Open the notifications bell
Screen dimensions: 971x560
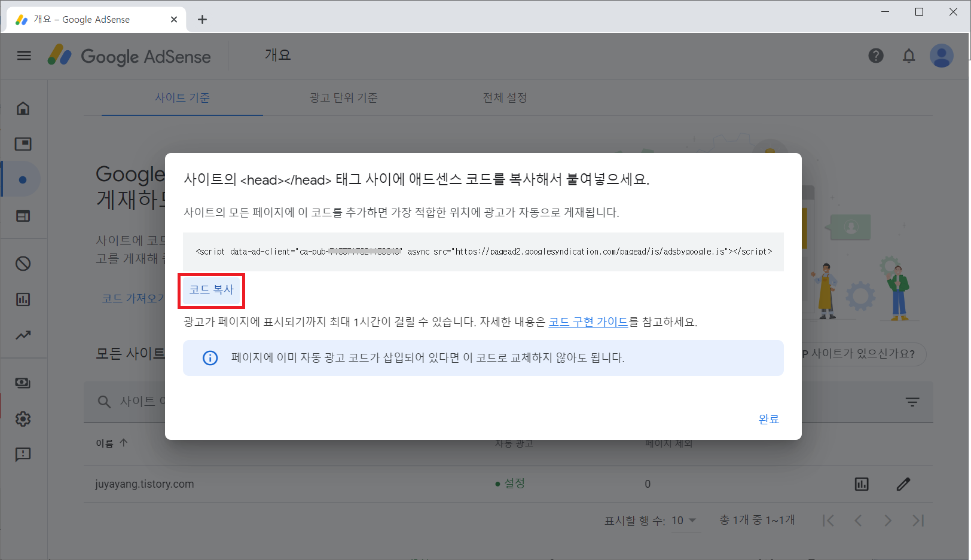coord(909,56)
